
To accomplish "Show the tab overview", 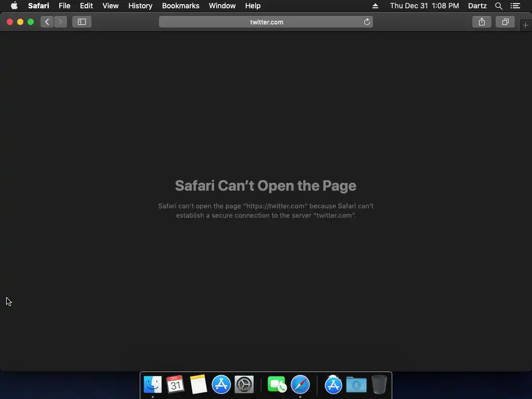I will 505,22.
